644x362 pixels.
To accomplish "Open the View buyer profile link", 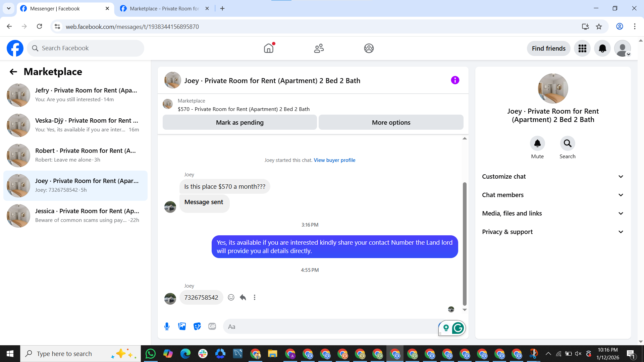I will tap(334, 160).
